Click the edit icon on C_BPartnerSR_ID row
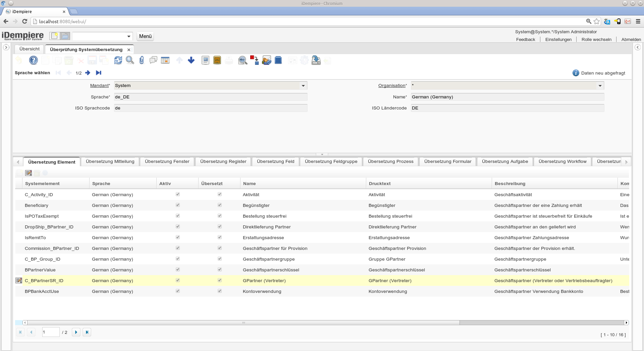This screenshot has height=351, width=644. (19, 280)
